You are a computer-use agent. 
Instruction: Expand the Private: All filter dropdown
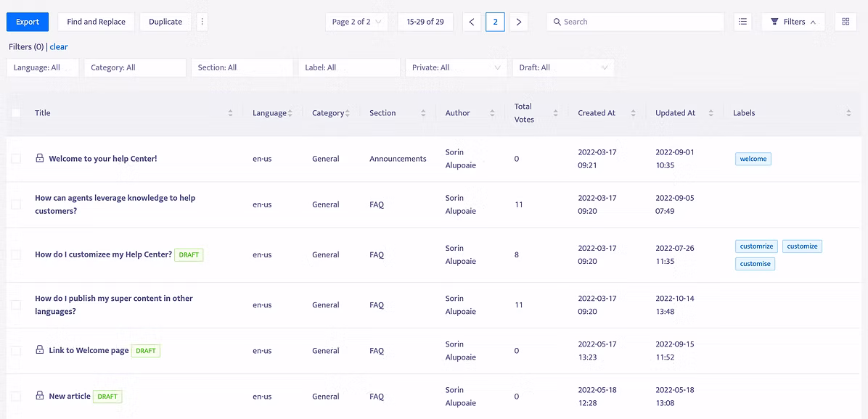(x=456, y=67)
